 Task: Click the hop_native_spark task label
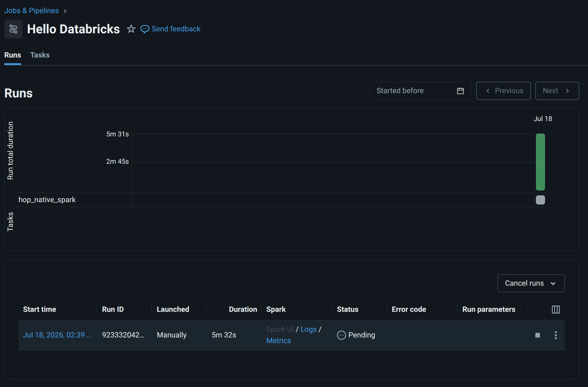coord(47,200)
